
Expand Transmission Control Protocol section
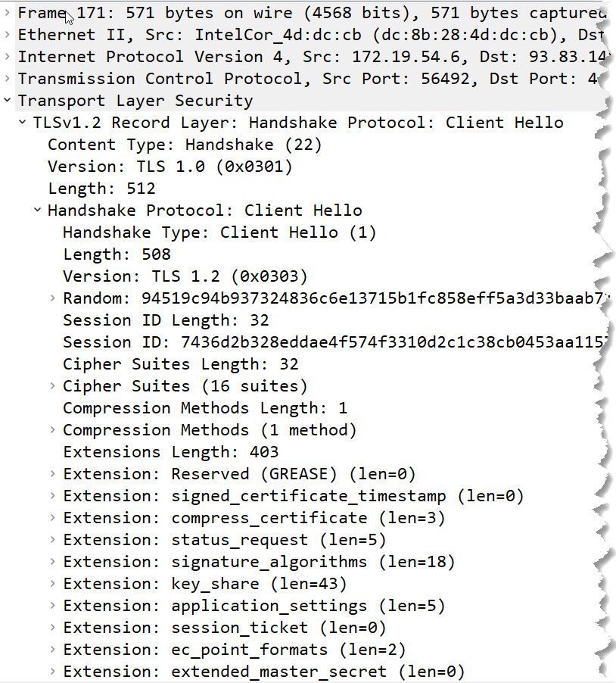coord(7,79)
